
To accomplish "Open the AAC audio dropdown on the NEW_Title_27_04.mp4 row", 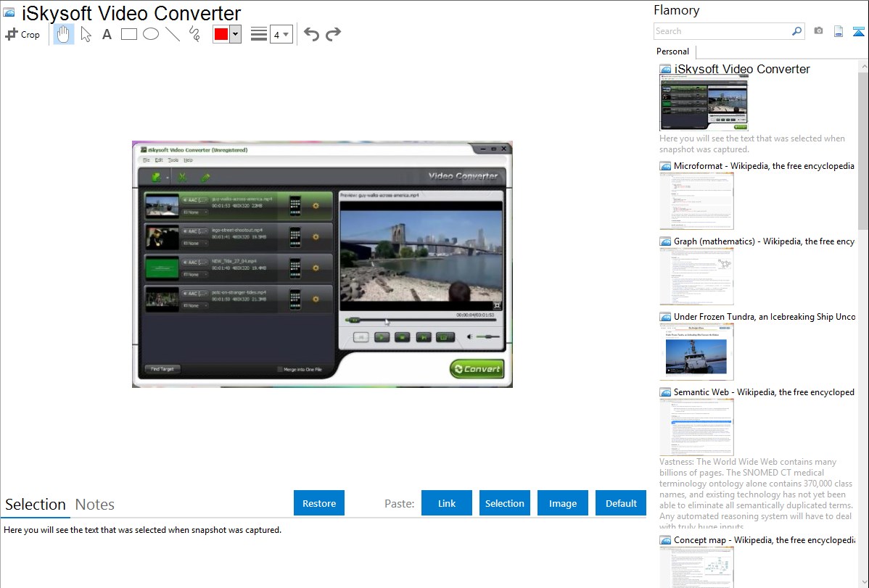I will [194, 262].
